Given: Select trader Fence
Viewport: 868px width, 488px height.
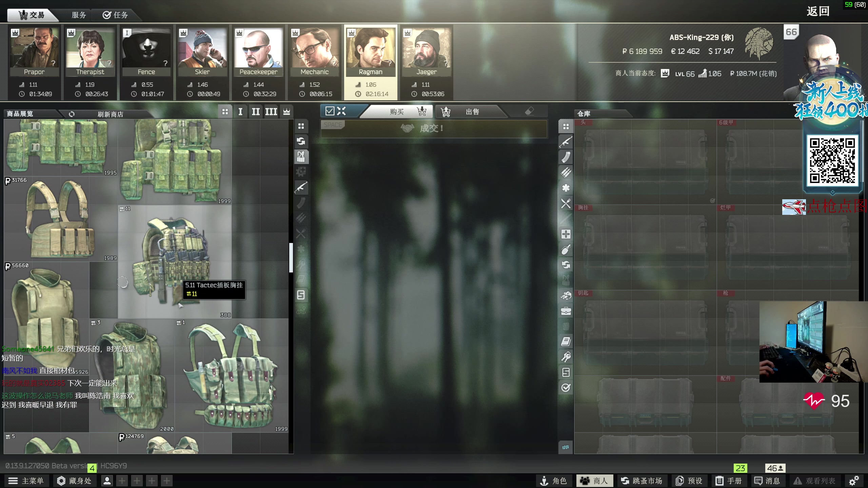Looking at the screenshot, I should click(x=146, y=63).
